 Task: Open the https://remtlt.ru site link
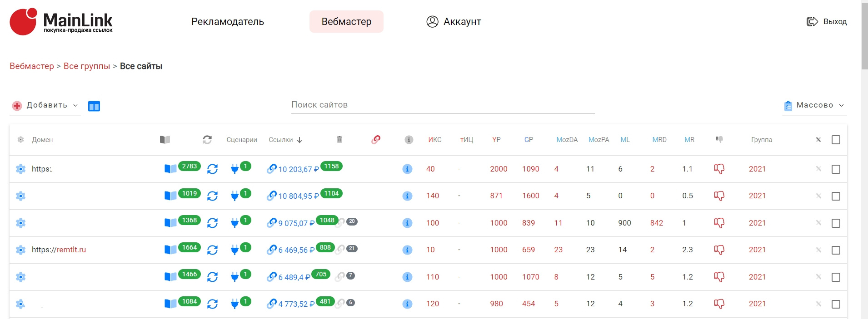click(x=59, y=250)
